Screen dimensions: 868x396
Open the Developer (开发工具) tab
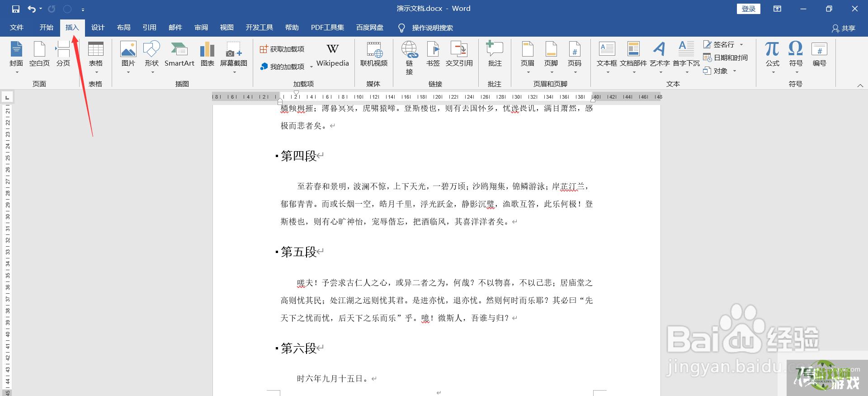(259, 28)
